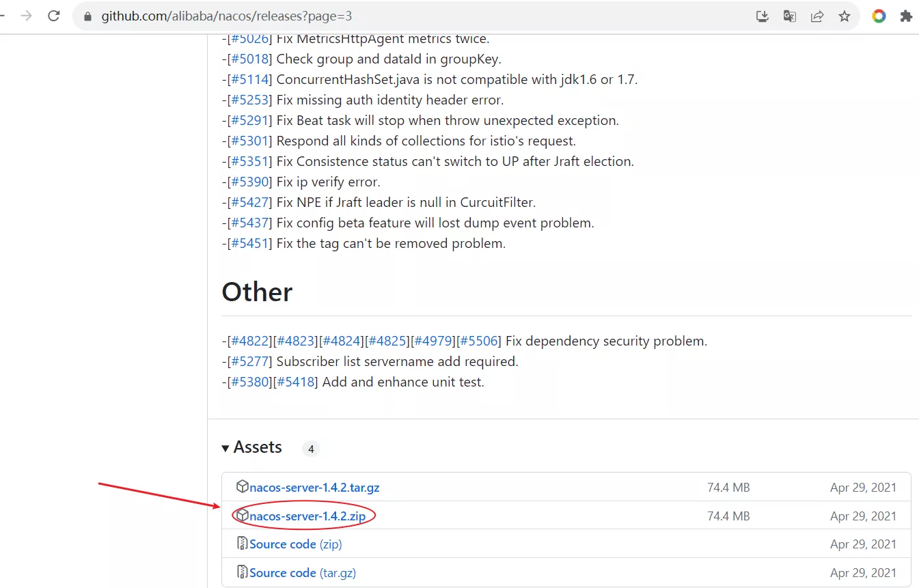
Task: Open issue #5277 link
Action: pyautogui.click(x=249, y=362)
